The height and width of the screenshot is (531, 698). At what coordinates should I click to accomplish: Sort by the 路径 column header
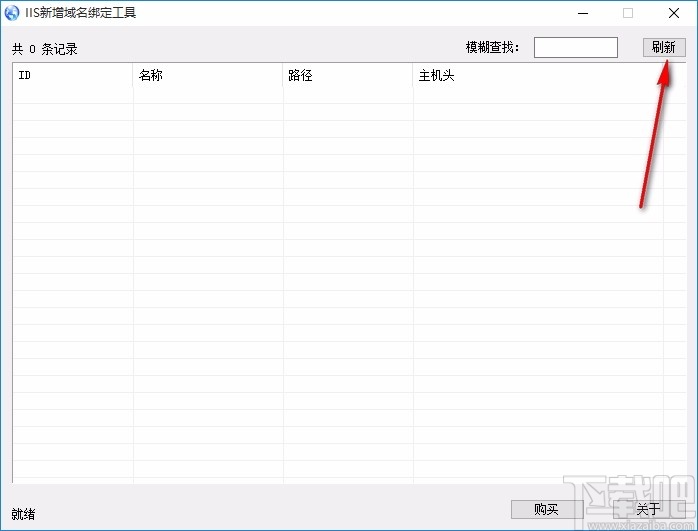pos(348,75)
